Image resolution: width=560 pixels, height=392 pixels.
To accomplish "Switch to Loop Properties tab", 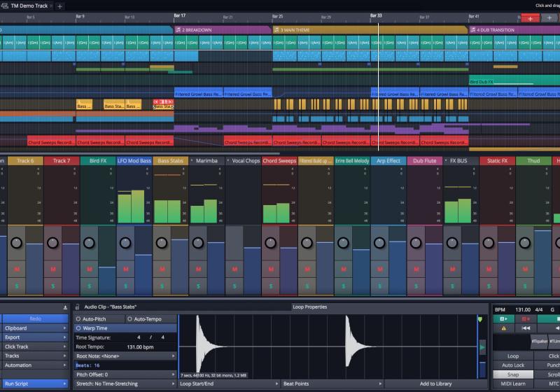I will [x=309, y=307].
